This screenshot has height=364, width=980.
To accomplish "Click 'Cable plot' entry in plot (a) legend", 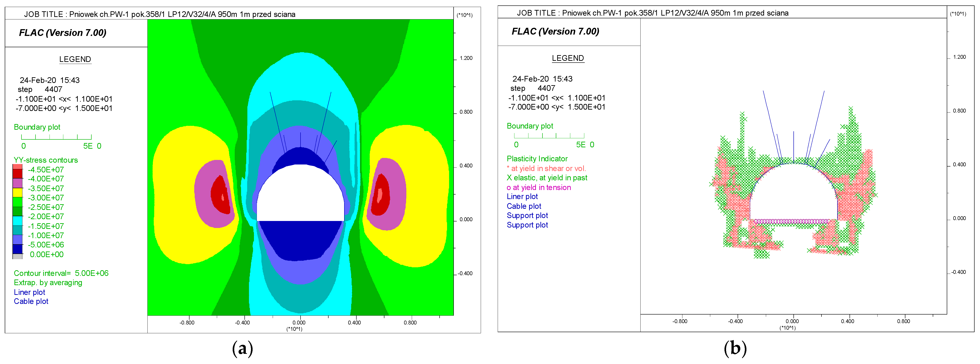I will coord(31,301).
